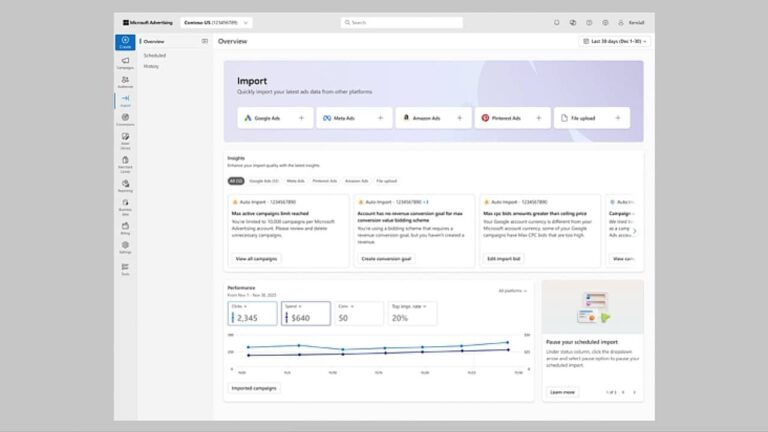Click the Microsoft Advertising logo
768x432 pixels.
point(147,23)
